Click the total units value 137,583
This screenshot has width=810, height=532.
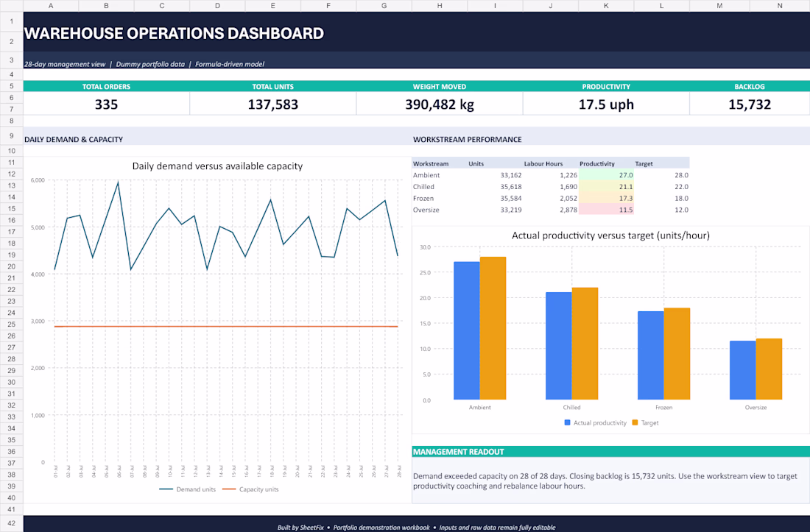coord(272,104)
